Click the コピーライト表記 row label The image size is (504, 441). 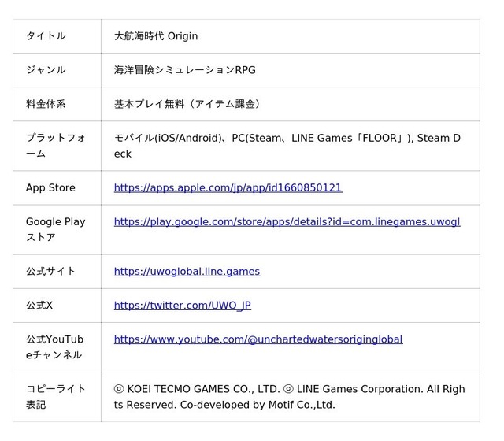pyautogui.click(x=56, y=397)
